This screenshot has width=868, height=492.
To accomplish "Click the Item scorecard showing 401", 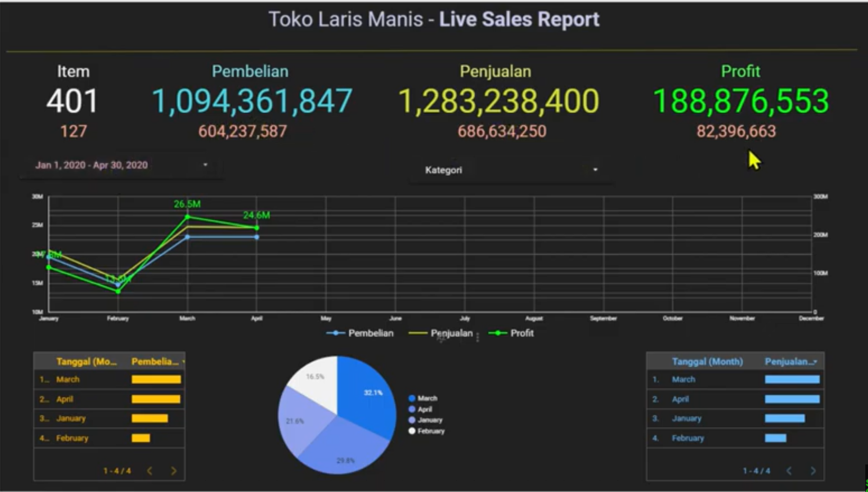I will [x=72, y=101].
